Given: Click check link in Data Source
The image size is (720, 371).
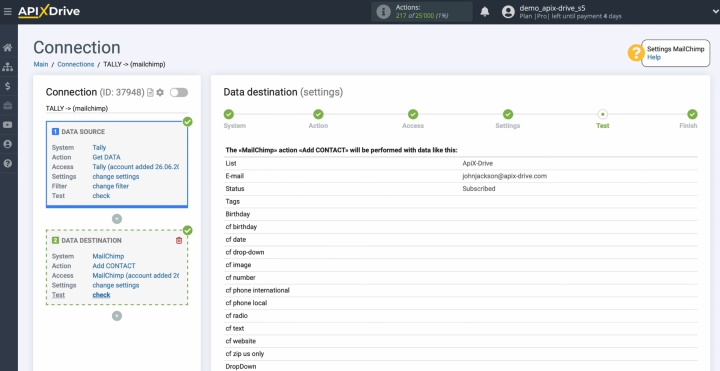Looking at the screenshot, I should pyautogui.click(x=101, y=196).
